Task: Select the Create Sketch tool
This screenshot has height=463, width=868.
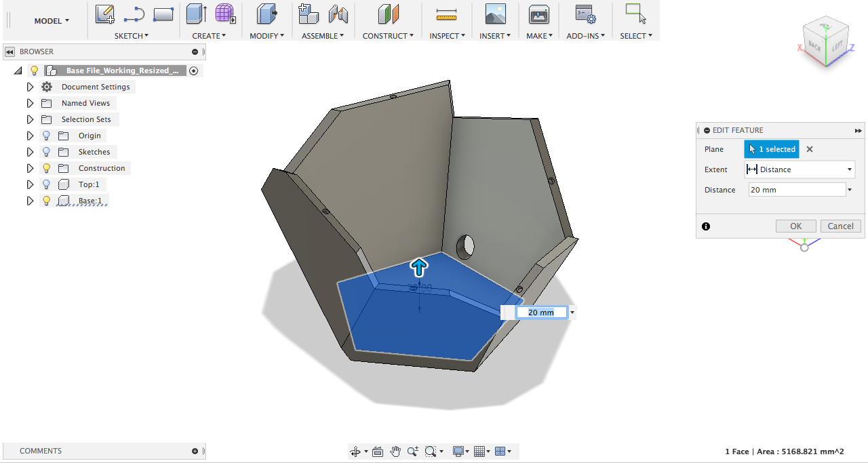Action: (x=105, y=14)
